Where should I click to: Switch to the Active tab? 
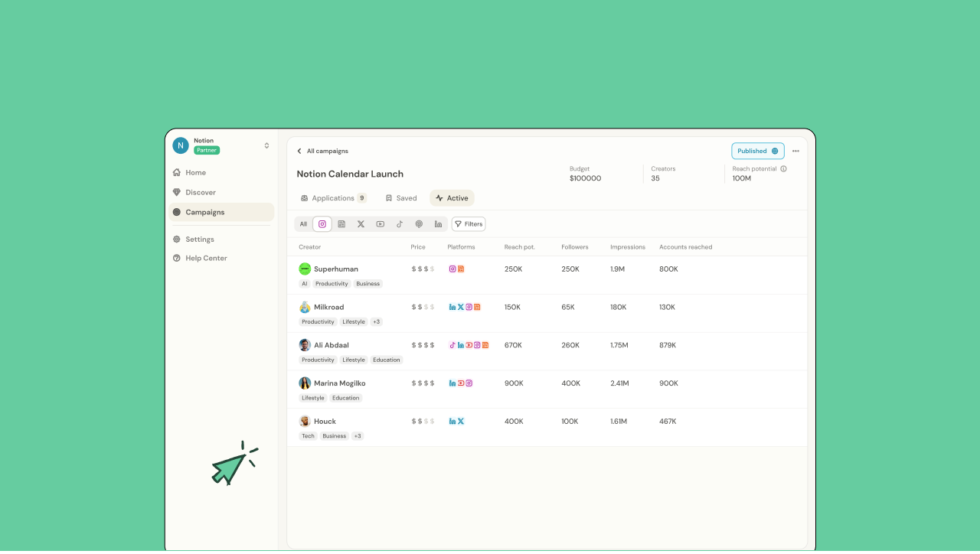452,198
